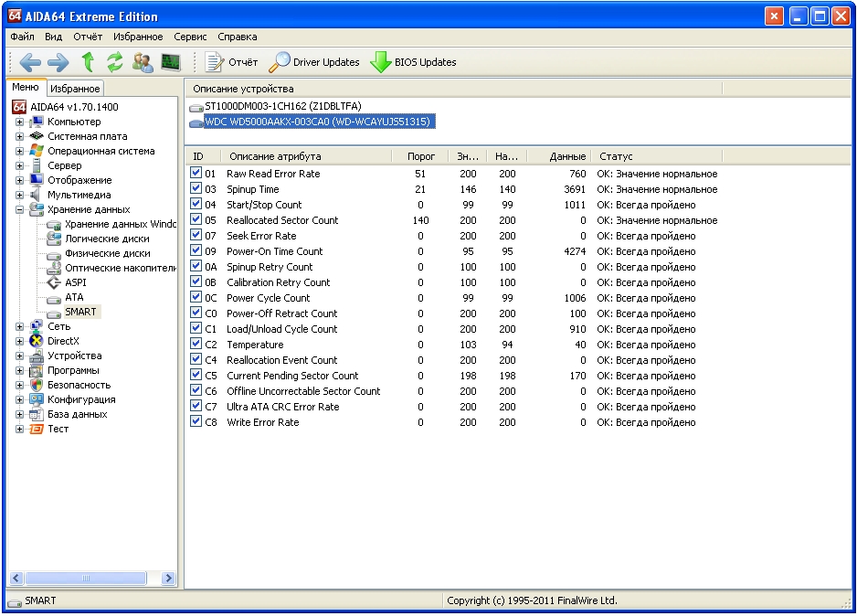
Task: Click the Оптические накопители disc icon
Action: (54, 267)
